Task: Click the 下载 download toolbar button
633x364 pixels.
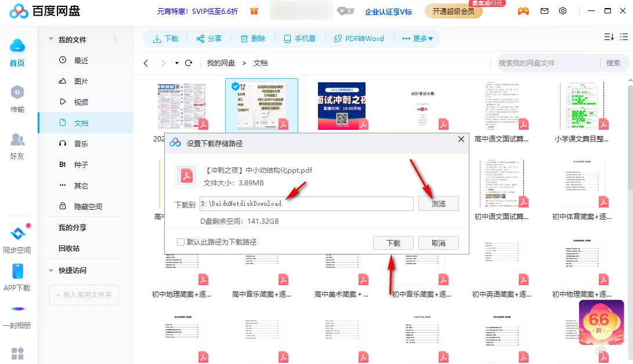Action: pos(165,39)
